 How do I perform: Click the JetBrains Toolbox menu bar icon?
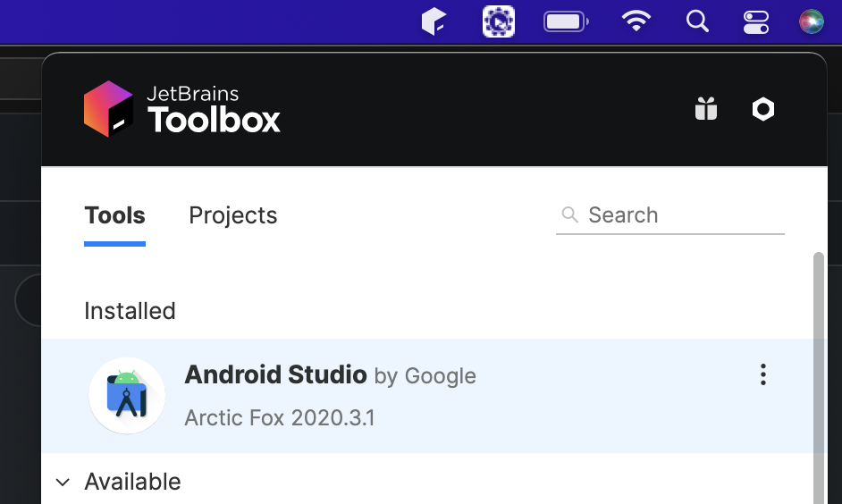[434, 21]
